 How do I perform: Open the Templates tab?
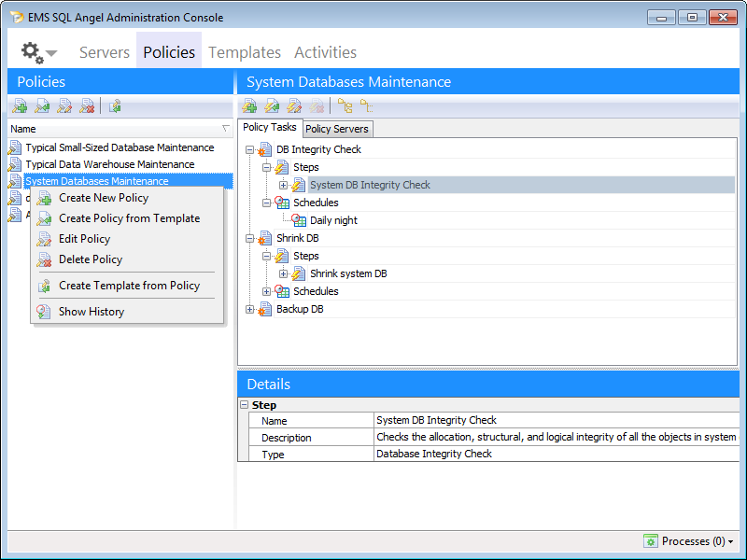pos(245,52)
